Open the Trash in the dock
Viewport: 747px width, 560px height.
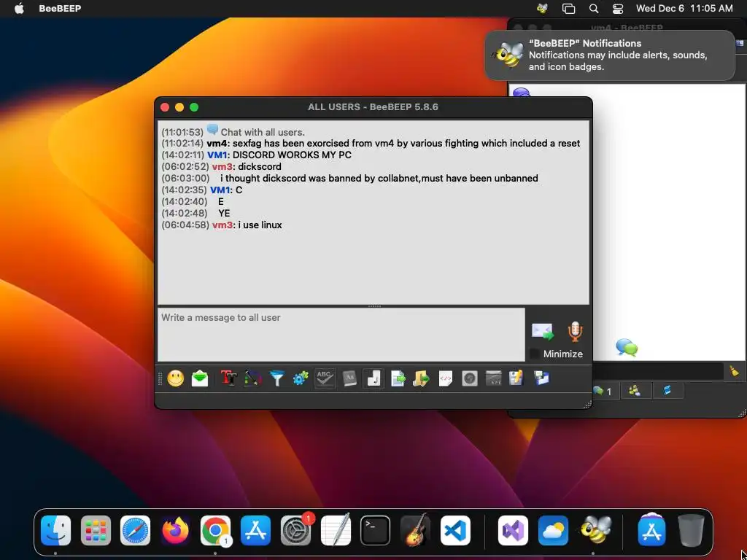coord(692,531)
